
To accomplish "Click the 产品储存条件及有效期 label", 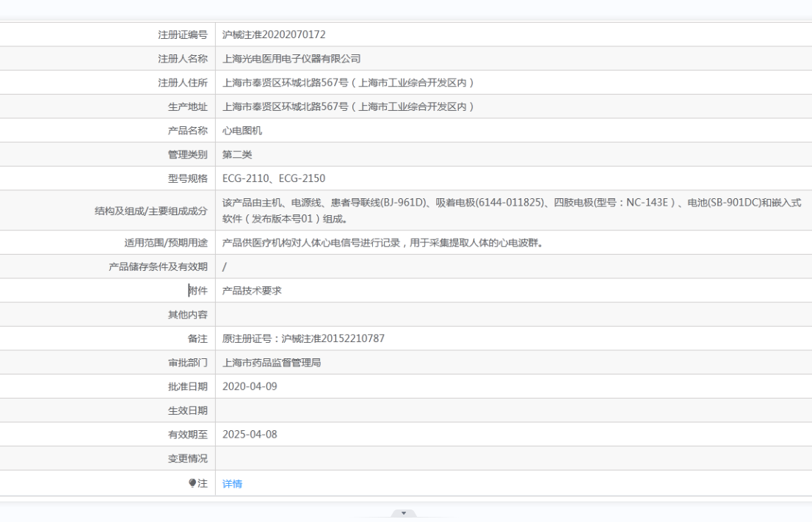I will click(158, 267).
